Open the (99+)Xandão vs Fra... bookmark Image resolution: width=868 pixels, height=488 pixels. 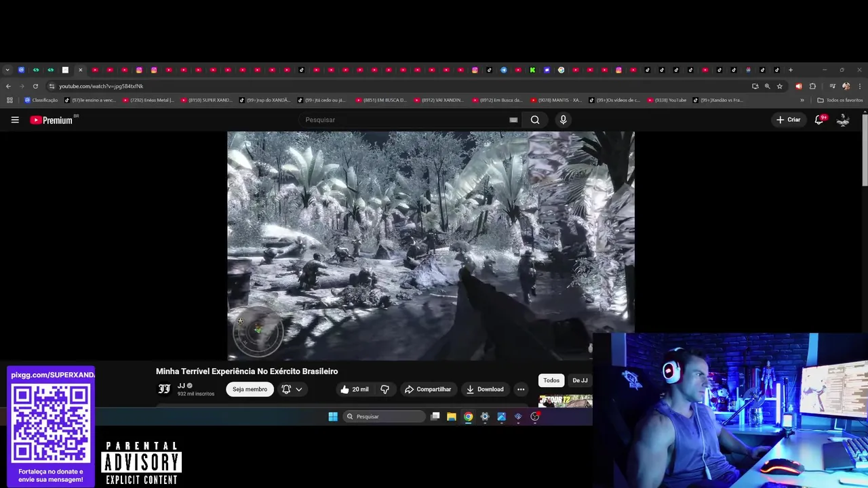(718, 100)
